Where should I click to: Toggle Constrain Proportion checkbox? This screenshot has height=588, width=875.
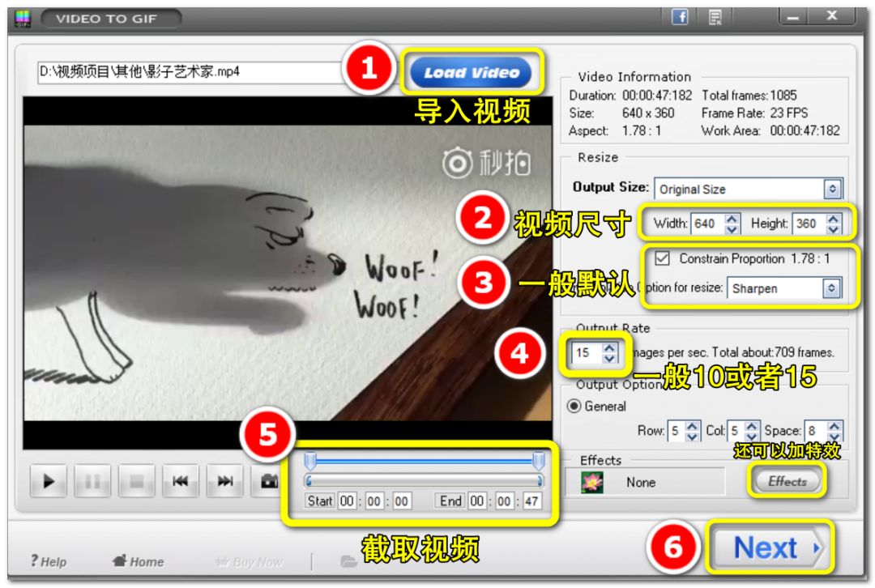[663, 258]
